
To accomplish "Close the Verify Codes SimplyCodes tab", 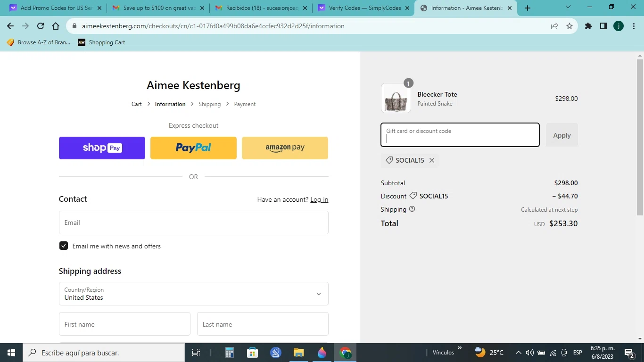I will (x=408, y=8).
